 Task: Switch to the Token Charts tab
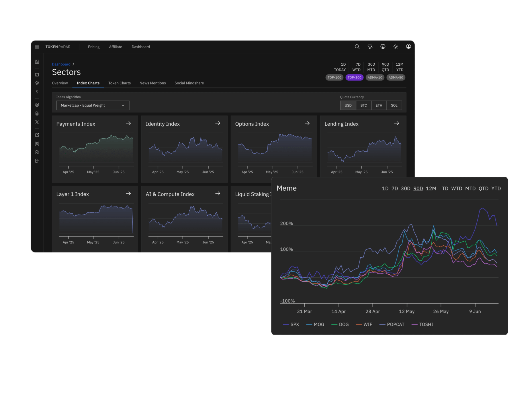[119, 83]
